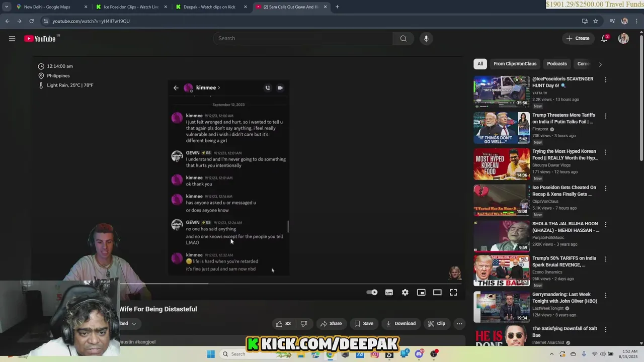Bookmark this page with the star
Viewport: 644px width, 362px height.
596,21
